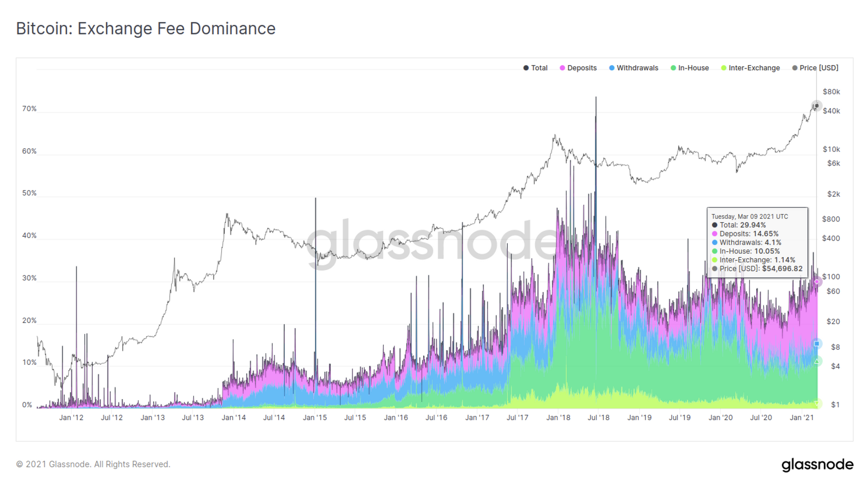Click grey price marker on hover line

[x=816, y=106]
